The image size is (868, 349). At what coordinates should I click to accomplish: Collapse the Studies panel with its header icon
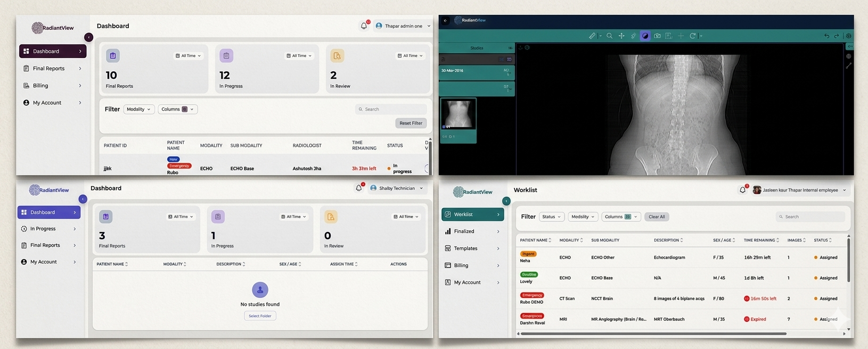[510, 48]
